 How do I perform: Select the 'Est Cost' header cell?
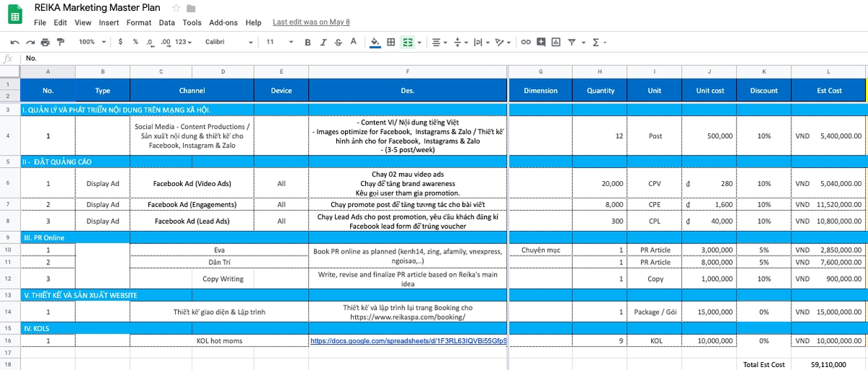pos(829,91)
